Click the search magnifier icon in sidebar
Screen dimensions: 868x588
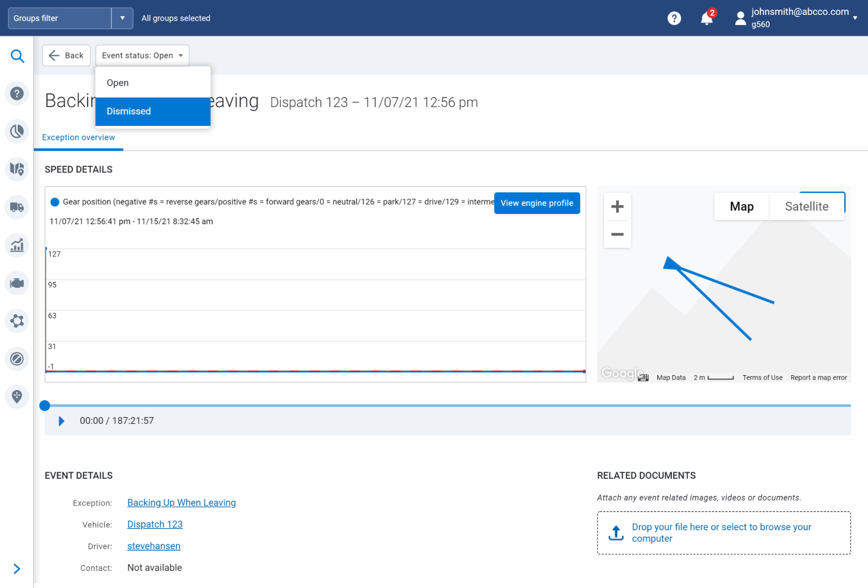click(x=17, y=56)
